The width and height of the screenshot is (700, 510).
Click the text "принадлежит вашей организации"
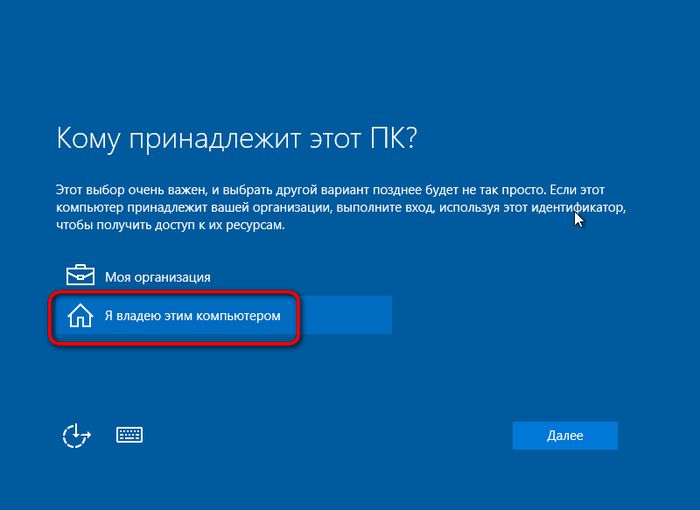(x=213, y=208)
